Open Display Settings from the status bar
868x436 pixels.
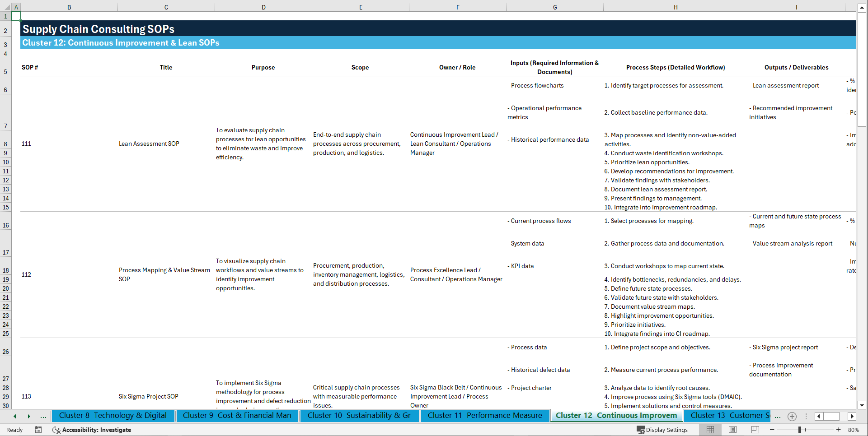tap(663, 430)
